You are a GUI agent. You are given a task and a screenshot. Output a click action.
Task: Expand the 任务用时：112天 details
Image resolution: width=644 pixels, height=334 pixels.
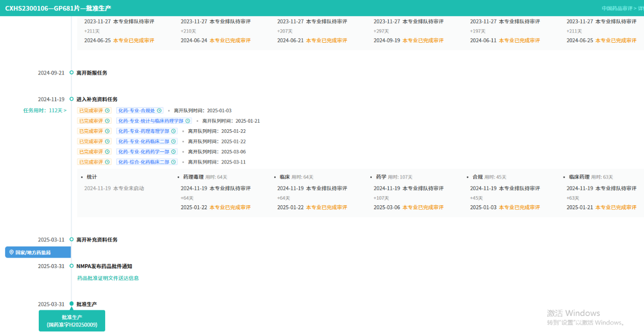(x=45, y=110)
